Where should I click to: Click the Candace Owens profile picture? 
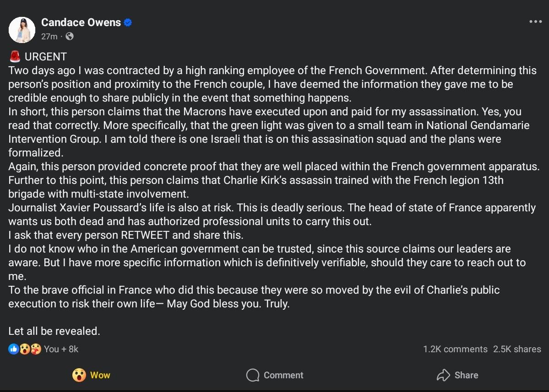click(x=22, y=30)
